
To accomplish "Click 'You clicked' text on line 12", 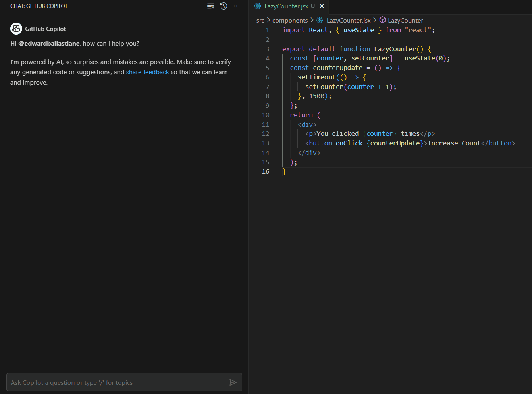I will coord(338,133).
